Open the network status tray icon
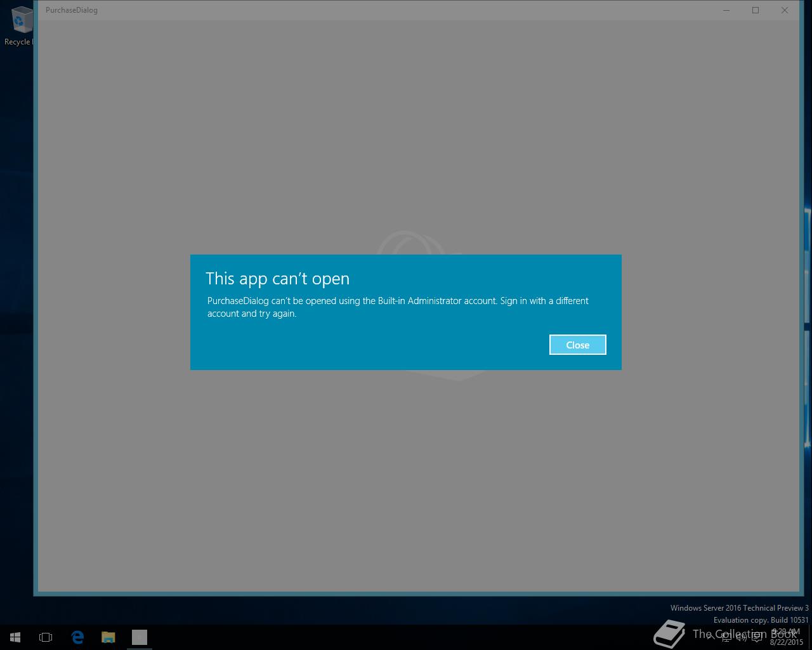 [726, 637]
